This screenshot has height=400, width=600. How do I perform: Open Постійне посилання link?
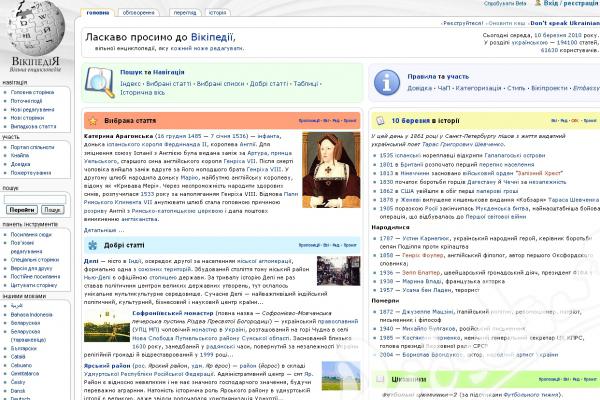35,276
